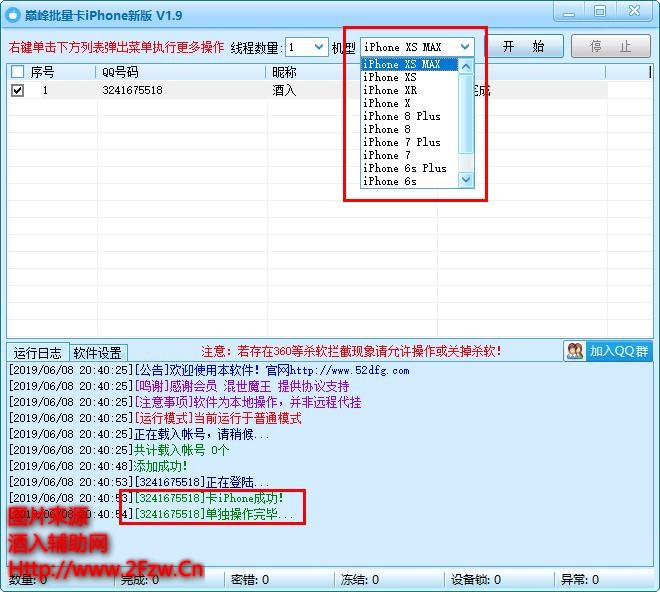Click the app logo in title bar
Viewport: 660px width, 592px height.
pos(13,15)
